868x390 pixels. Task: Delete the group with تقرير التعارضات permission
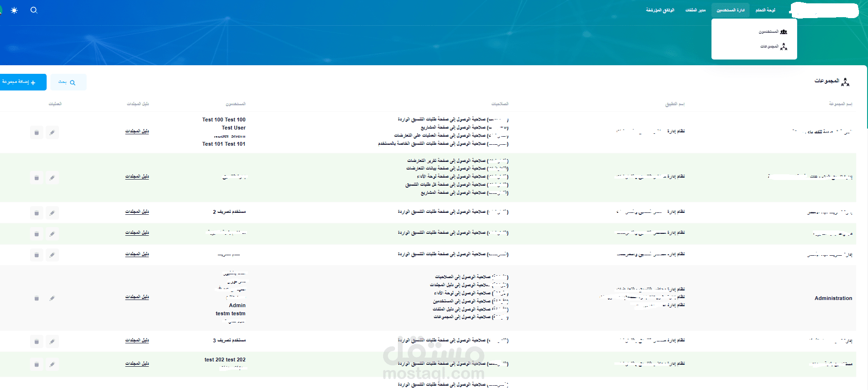point(37,178)
